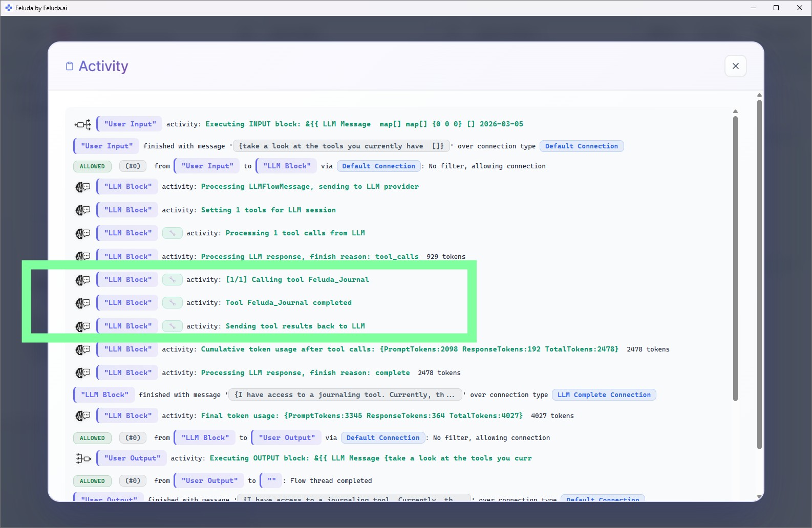Click the Feluda app icon in title bar
The height and width of the screenshot is (528, 812).
point(8,8)
